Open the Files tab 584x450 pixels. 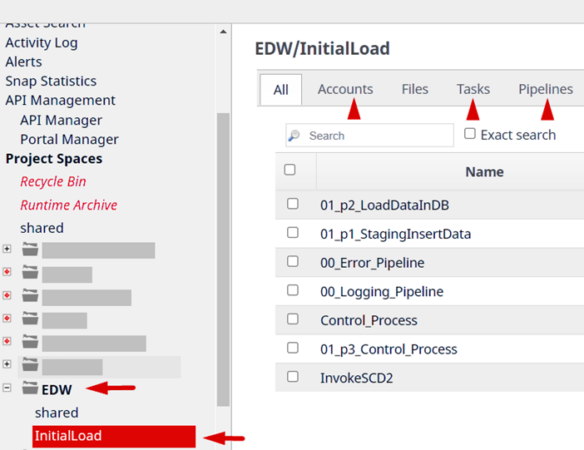[415, 89]
